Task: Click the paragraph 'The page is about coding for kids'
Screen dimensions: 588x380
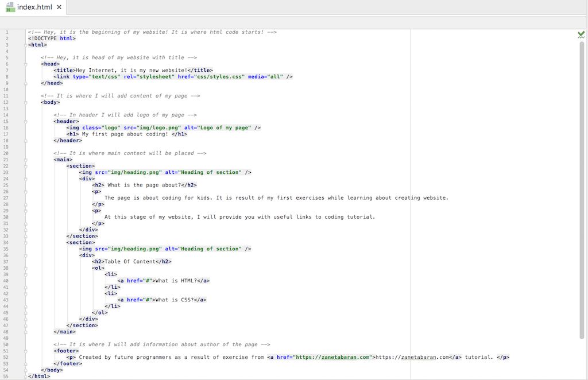Action: click(276, 198)
